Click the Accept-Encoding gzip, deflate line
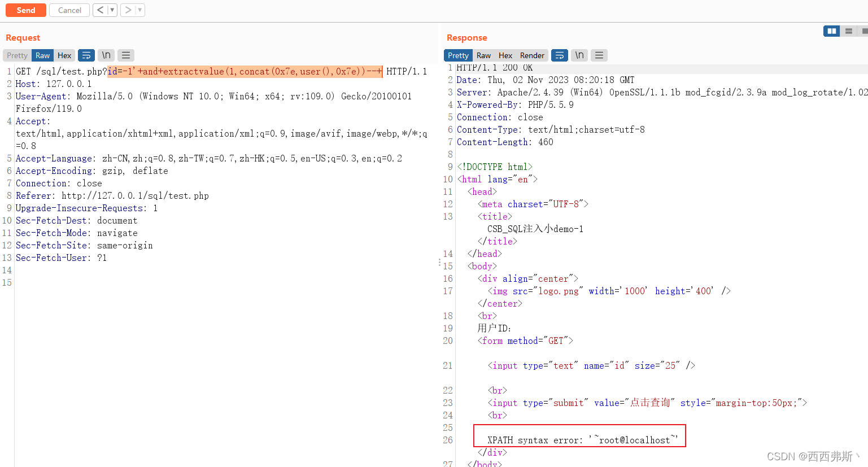The height and width of the screenshot is (467, 868). 92,171
